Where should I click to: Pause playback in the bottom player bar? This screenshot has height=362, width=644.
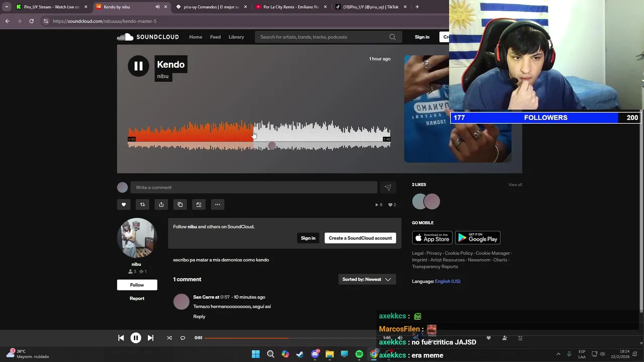pyautogui.click(x=136, y=338)
